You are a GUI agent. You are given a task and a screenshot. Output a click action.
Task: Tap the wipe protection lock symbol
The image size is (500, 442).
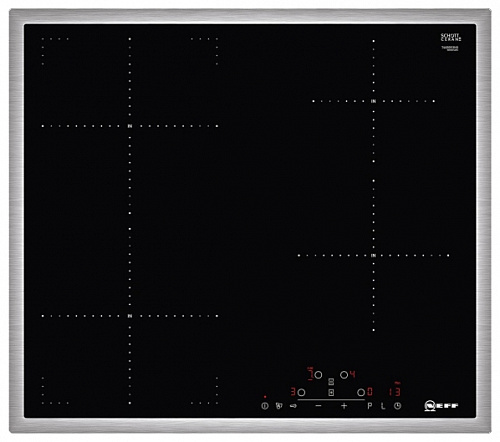279,406
